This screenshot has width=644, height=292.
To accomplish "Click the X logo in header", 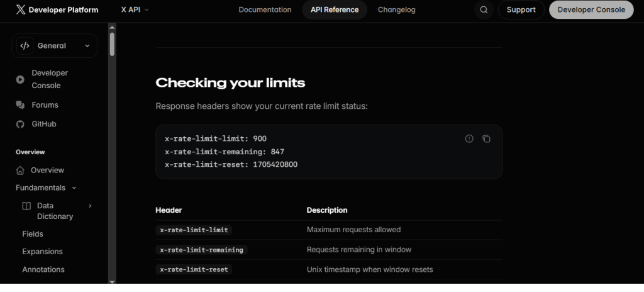I will (21, 10).
